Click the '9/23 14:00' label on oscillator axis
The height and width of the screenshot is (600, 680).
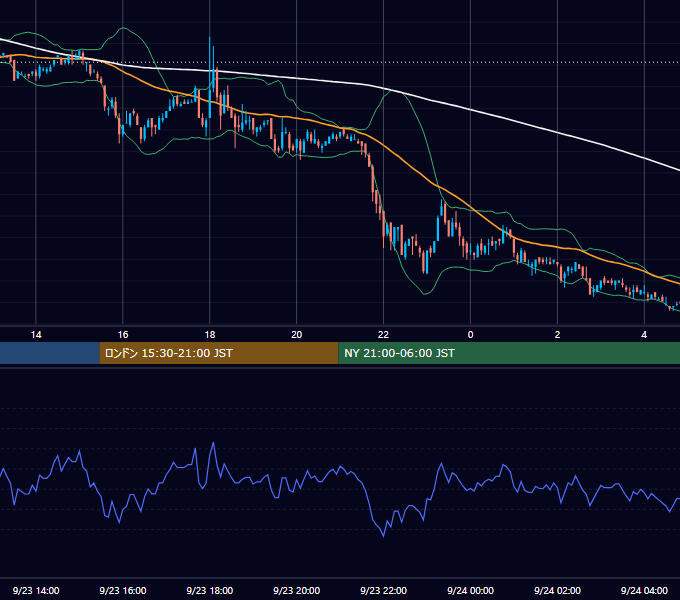click(x=36, y=590)
